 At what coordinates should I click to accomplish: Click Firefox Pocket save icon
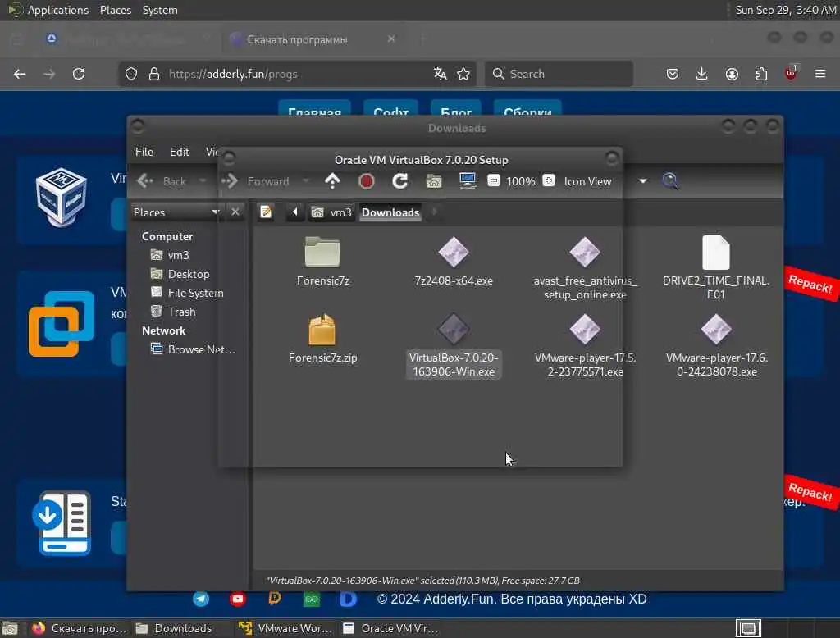(x=673, y=74)
